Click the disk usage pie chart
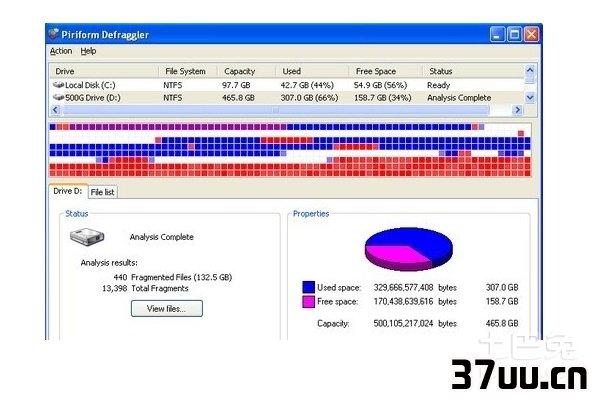This screenshot has height=400, width=600. click(x=409, y=248)
